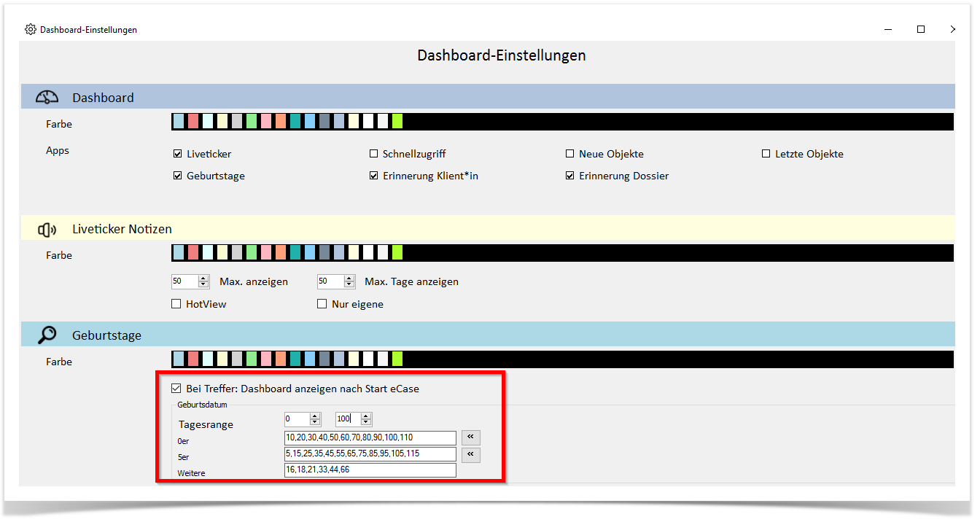This screenshot has height=522, width=980.
Task: Decrease the Tagesrange end value 100
Action: [366, 422]
